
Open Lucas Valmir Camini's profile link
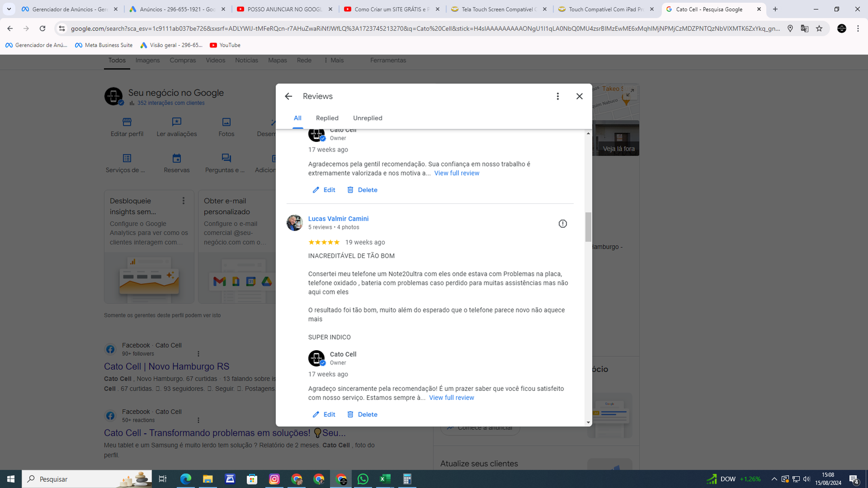coord(338,219)
